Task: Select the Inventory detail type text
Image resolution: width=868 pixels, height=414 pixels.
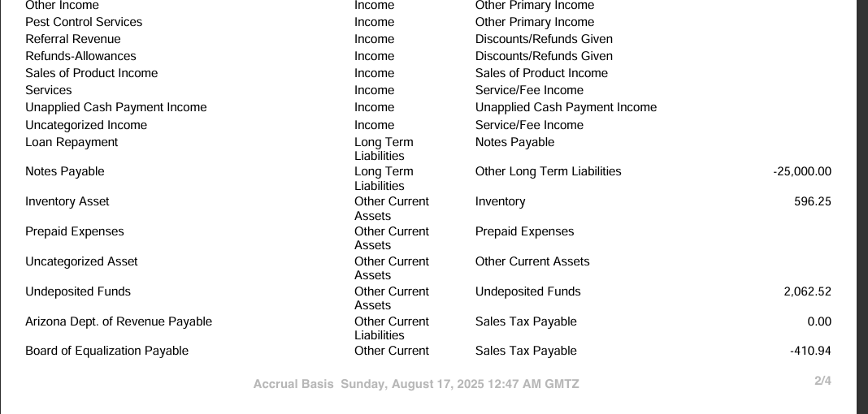Action: (x=500, y=201)
